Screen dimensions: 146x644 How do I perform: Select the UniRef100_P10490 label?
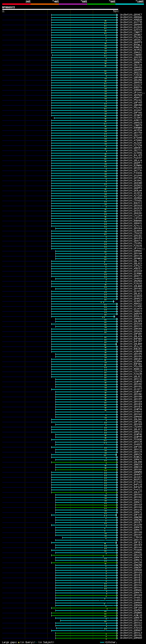point(131,306)
